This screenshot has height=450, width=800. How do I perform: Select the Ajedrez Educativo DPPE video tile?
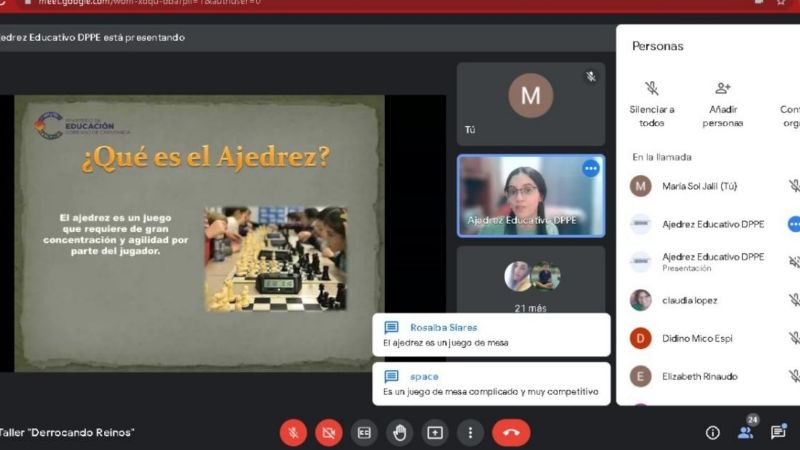(531, 196)
